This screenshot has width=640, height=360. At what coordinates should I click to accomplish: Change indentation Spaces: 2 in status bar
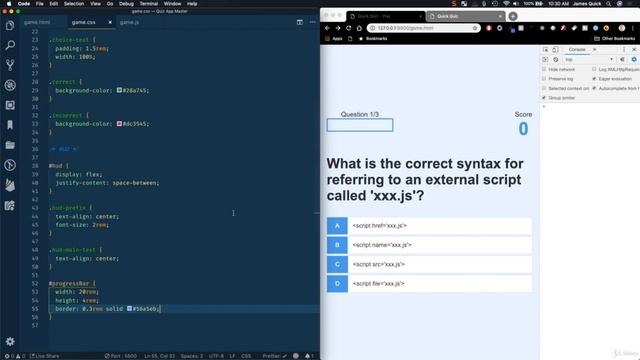pyautogui.click(x=192, y=356)
